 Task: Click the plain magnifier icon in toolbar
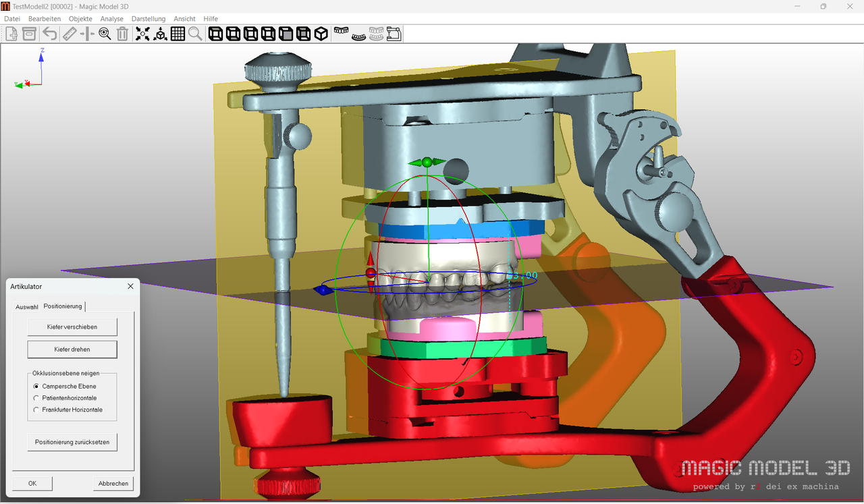click(195, 34)
